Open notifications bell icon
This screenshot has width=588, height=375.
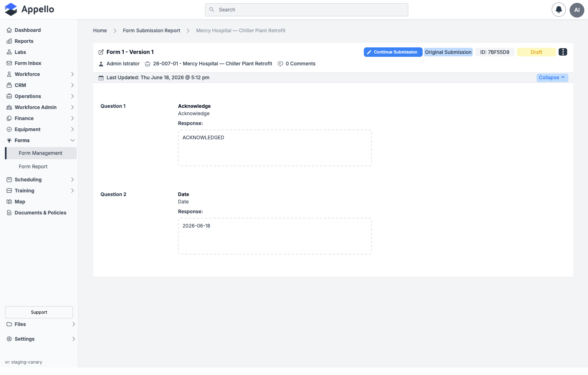(559, 10)
